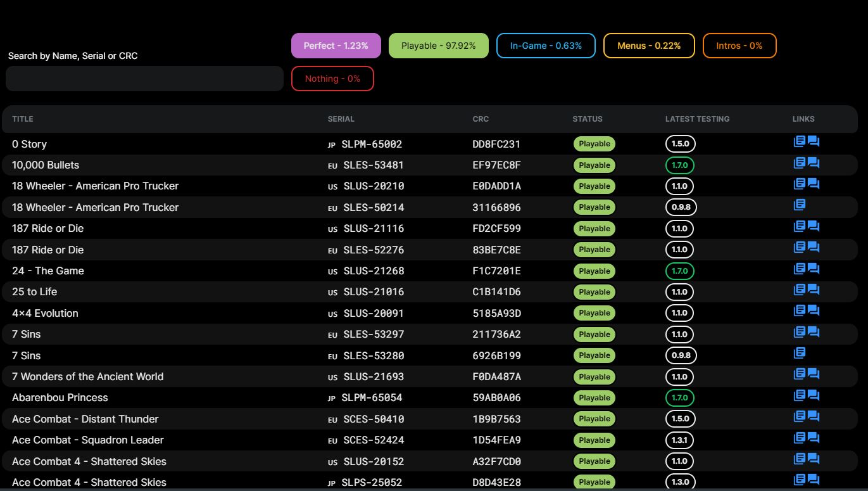868x491 pixels.
Task: Open wiki icon for 24 - The Game
Action: (x=800, y=269)
